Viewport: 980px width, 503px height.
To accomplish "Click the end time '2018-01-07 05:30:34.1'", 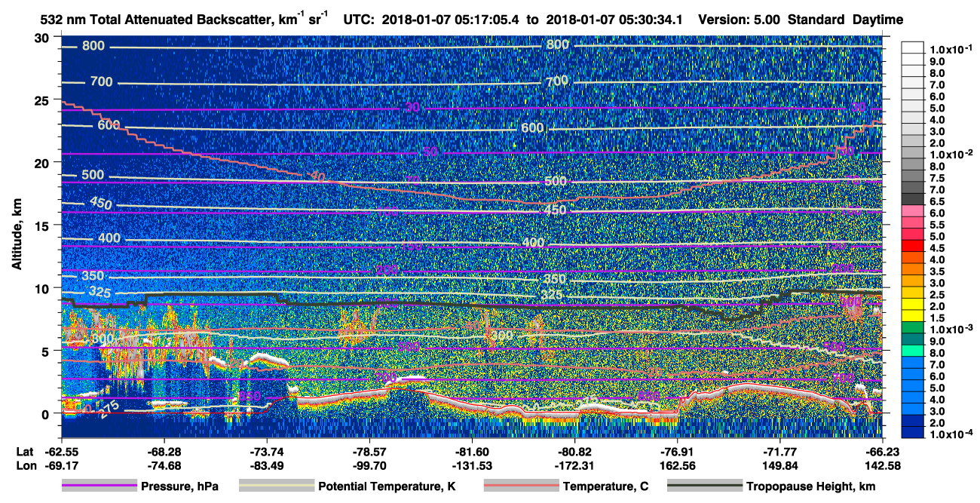I will coord(614,20).
